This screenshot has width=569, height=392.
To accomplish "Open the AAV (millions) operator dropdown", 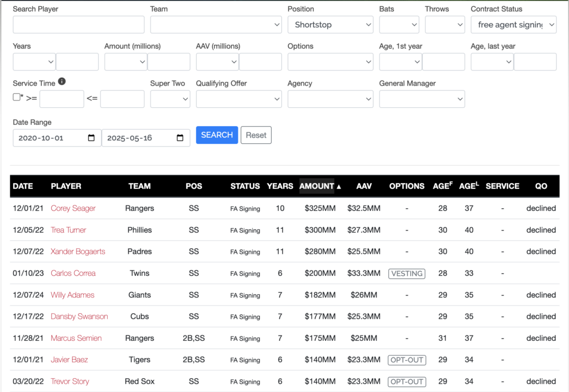I will [217, 62].
